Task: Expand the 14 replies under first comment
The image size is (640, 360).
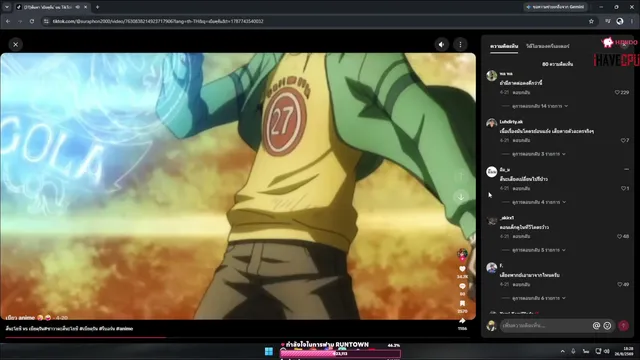Action: (x=540, y=106)
